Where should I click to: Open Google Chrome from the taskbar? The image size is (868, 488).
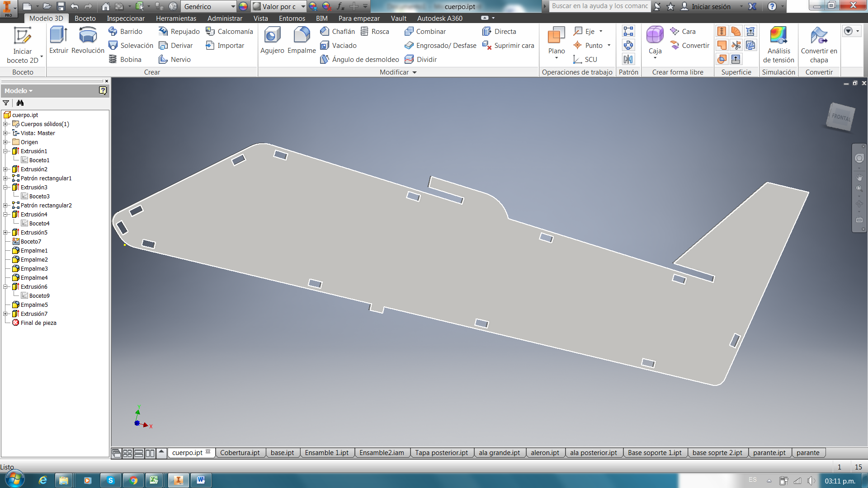coord(133,480)
